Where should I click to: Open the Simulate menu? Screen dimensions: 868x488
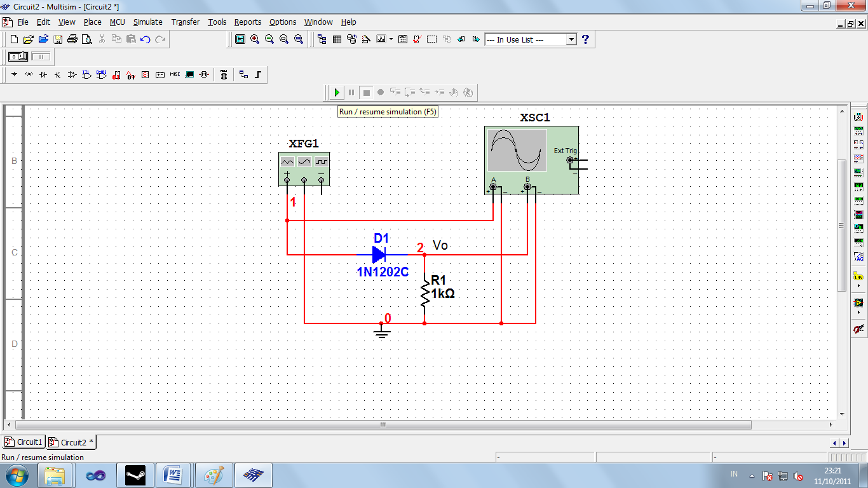pos(147,22)
